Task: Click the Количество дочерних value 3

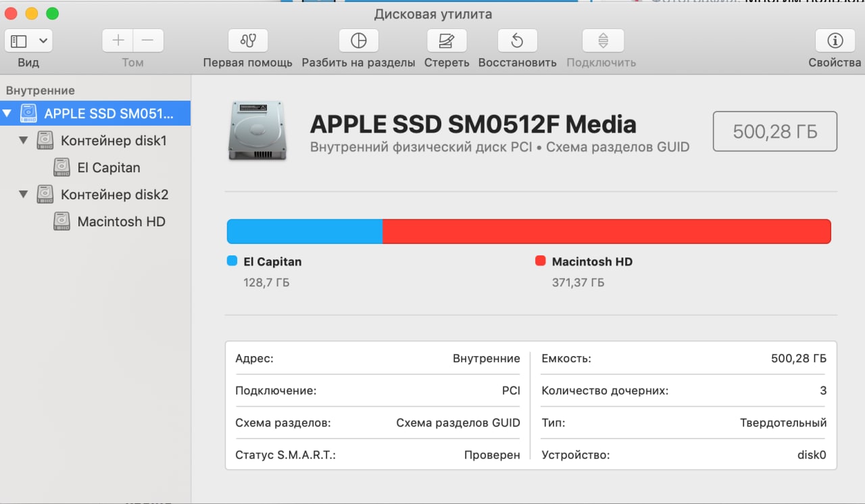Action: [x=823, y=390]
